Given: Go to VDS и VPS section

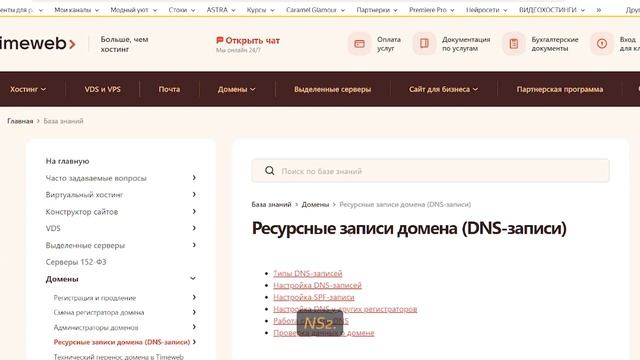Looking at the screenshot, I should (102, 89).
